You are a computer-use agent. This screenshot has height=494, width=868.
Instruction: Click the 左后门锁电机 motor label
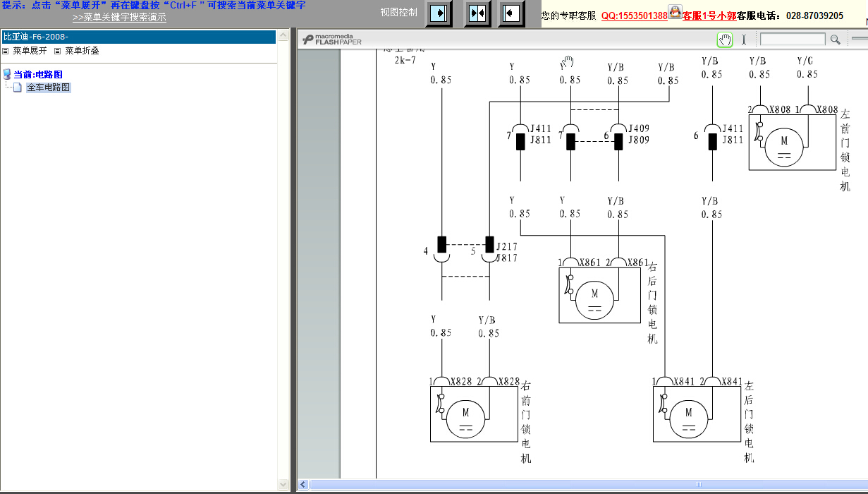[749, 422]
